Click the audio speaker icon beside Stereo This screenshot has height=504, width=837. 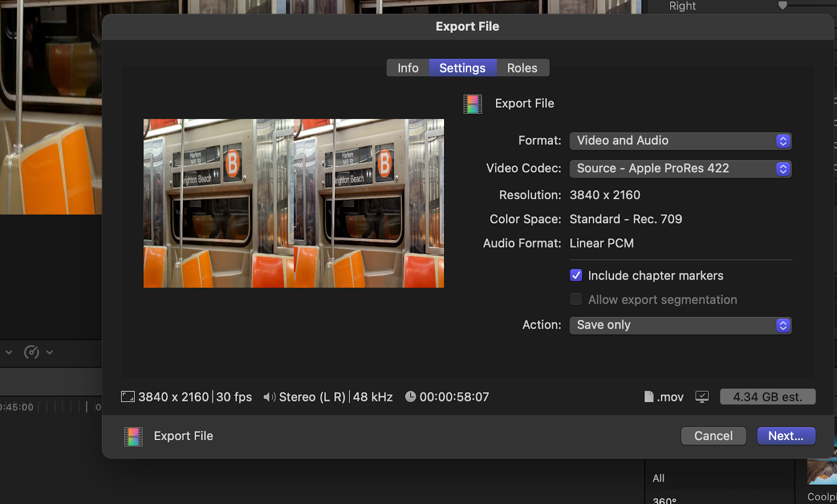tap(269, 397)
